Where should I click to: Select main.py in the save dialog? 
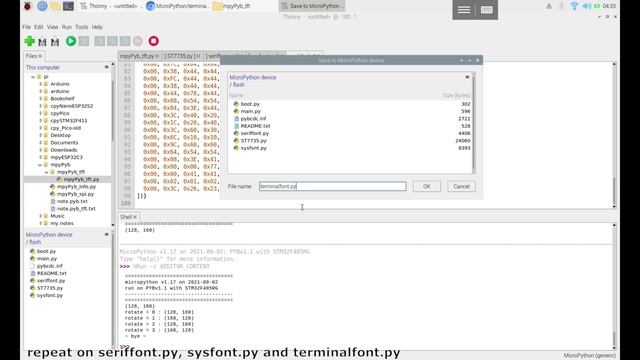click(251, 111)
